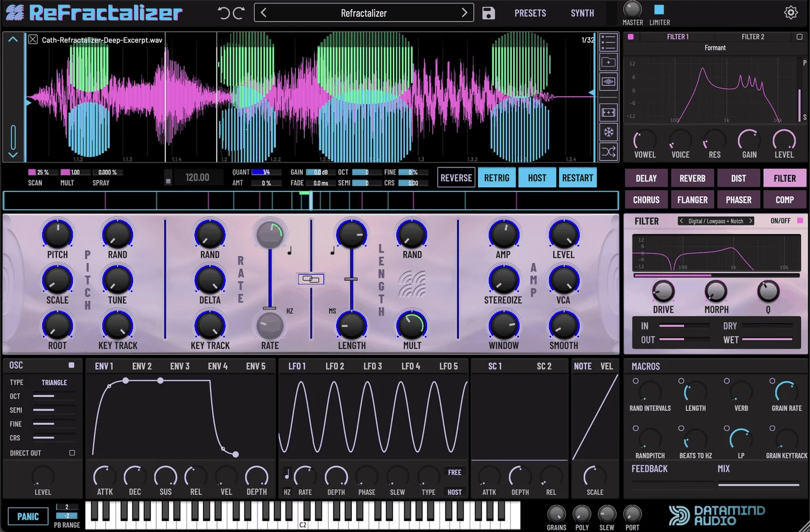Go to previous preset with left chevron
810x532 pixels.
click(264, 13)
